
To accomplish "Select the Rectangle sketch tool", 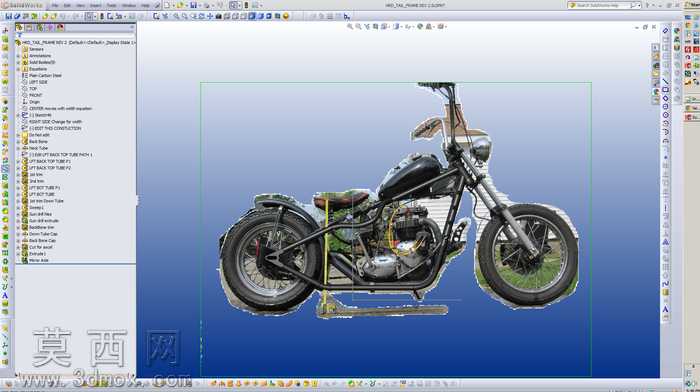I will pos(665,90).
